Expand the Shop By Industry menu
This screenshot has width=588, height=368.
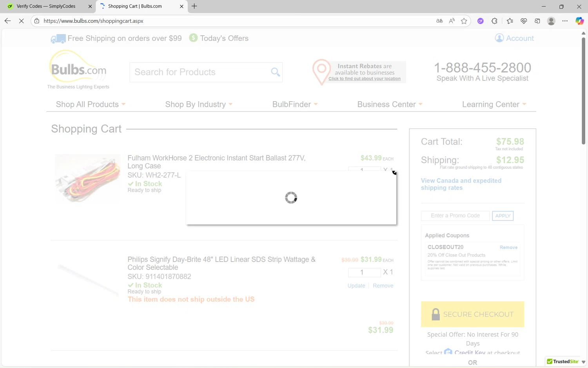point(199,104)
